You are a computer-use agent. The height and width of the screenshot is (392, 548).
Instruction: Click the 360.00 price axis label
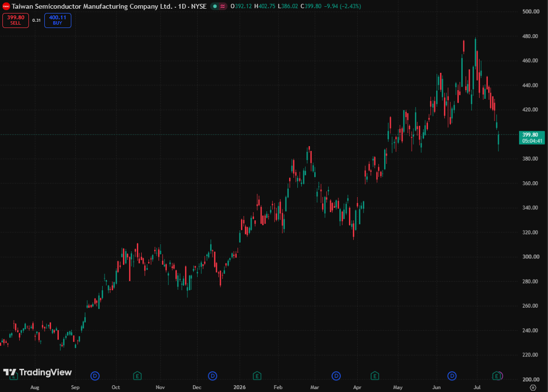[x=531, y=183]
